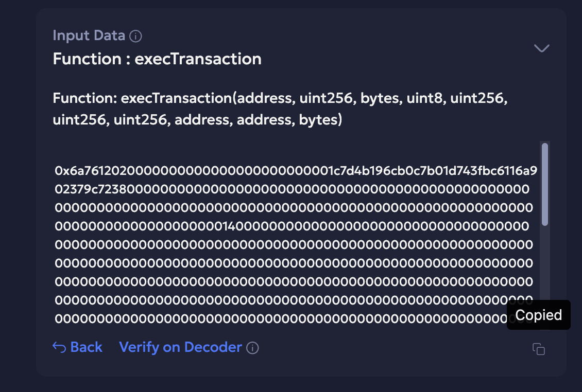The width and height of the screenshot is (582, 392).
Task: Collapse the Input Data section chevron
Action: (541, 48)
